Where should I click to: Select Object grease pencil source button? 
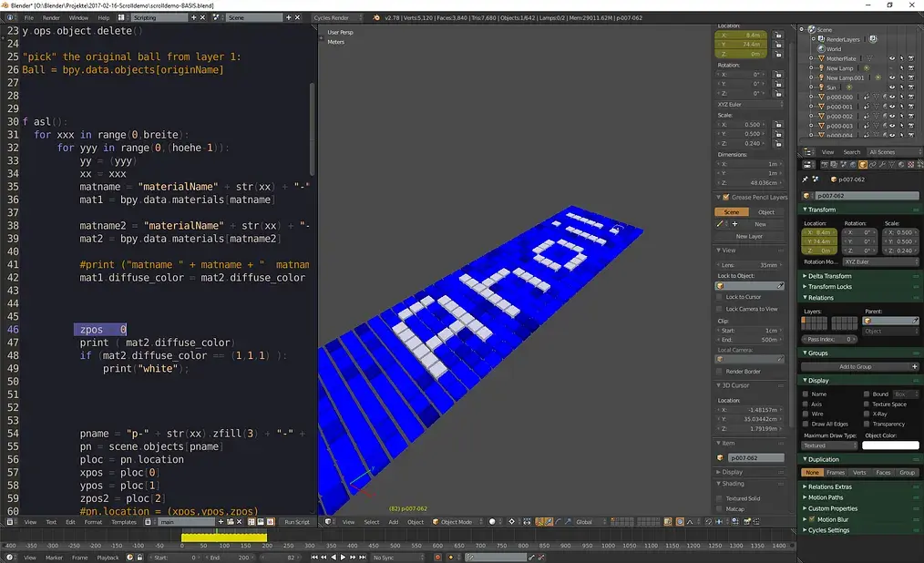pos(766,212)
